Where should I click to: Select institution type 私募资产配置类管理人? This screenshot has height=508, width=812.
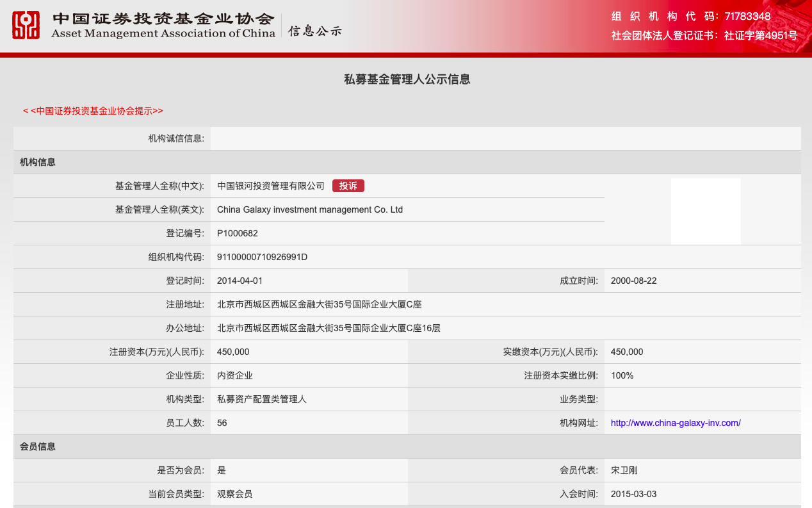point(262,399)
